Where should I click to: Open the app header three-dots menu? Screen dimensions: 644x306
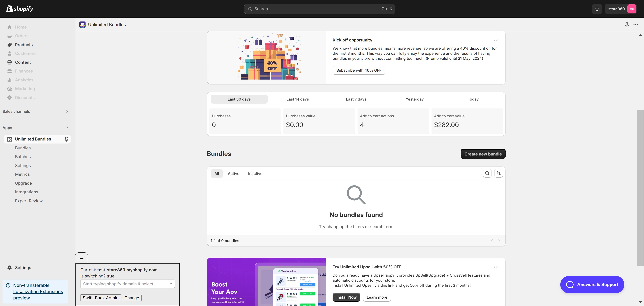[635, 25]
